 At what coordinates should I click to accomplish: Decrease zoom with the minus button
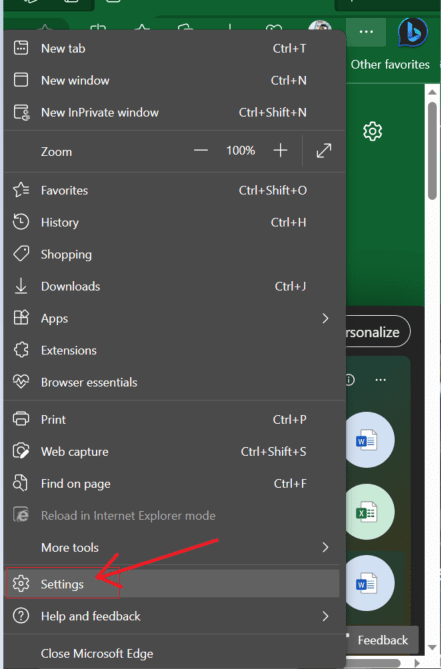200,151
